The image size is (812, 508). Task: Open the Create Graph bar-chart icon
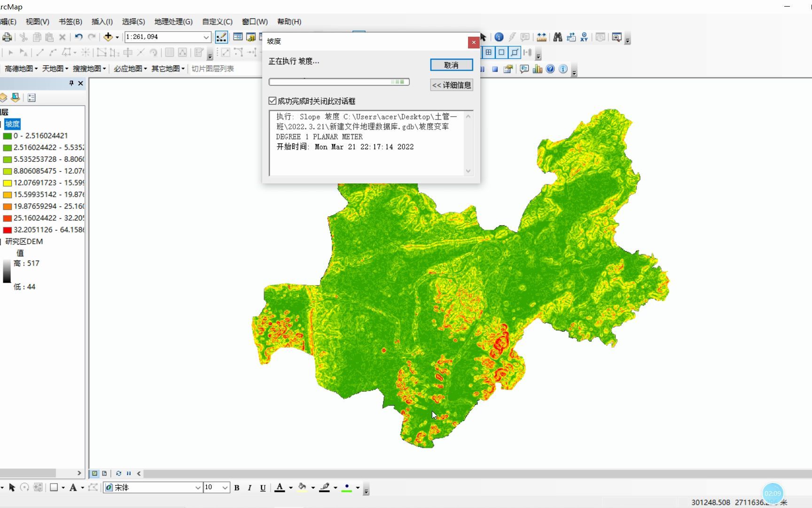[537, 69]
